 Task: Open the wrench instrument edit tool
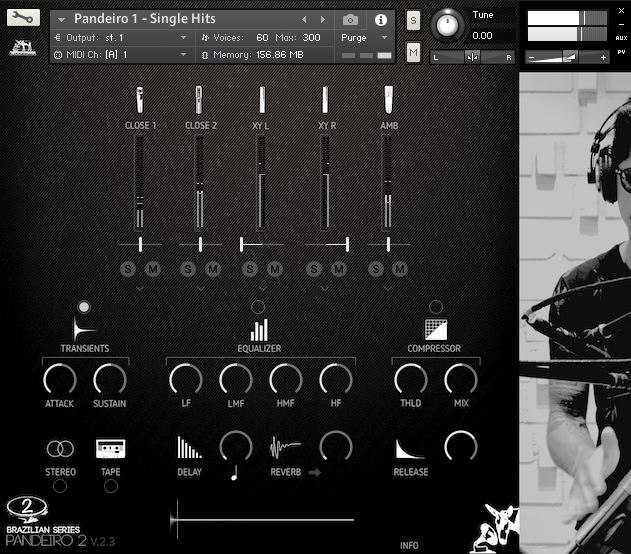coord(23,17)
